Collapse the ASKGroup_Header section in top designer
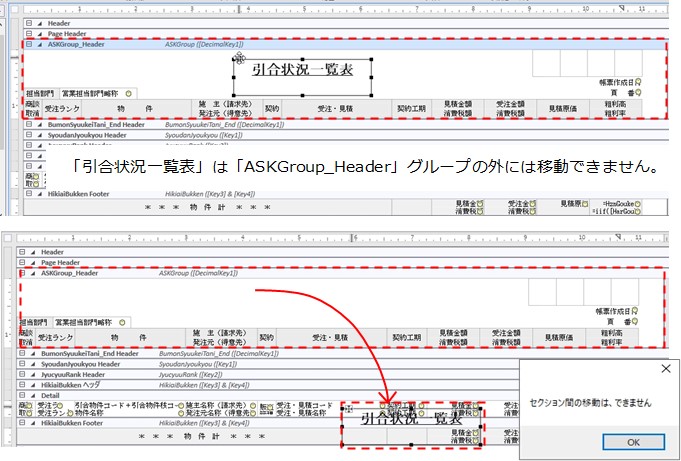The height and width of the screenshot is (461, 681). coord(27,45)
